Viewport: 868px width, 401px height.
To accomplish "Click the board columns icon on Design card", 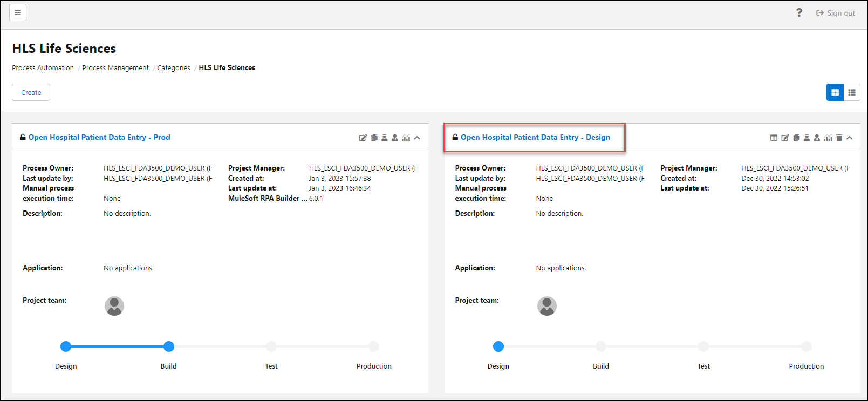I will 774,138.
